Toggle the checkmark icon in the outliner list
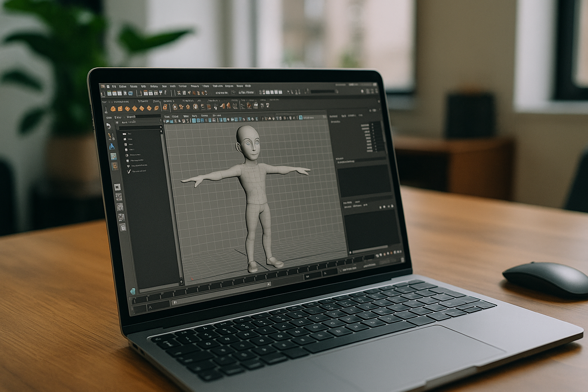The height and width of the screenshot is (392, 588). [129, 171]
